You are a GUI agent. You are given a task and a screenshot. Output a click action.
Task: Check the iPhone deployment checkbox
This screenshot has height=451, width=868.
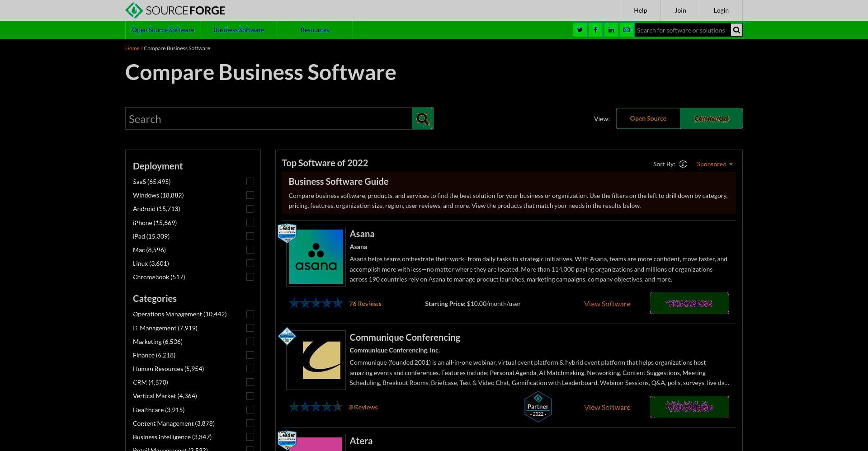click(250, 222)
